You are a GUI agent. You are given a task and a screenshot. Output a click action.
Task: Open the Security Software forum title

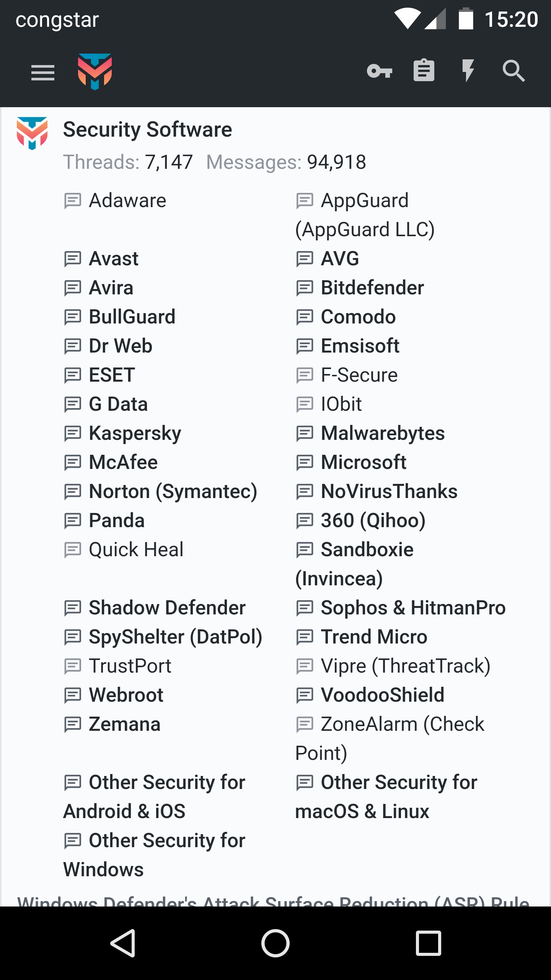tap(148, 129)
